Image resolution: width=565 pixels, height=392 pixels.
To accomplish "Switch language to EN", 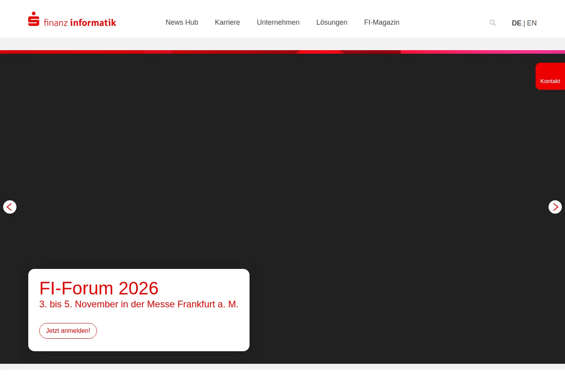I will [532, 23].
